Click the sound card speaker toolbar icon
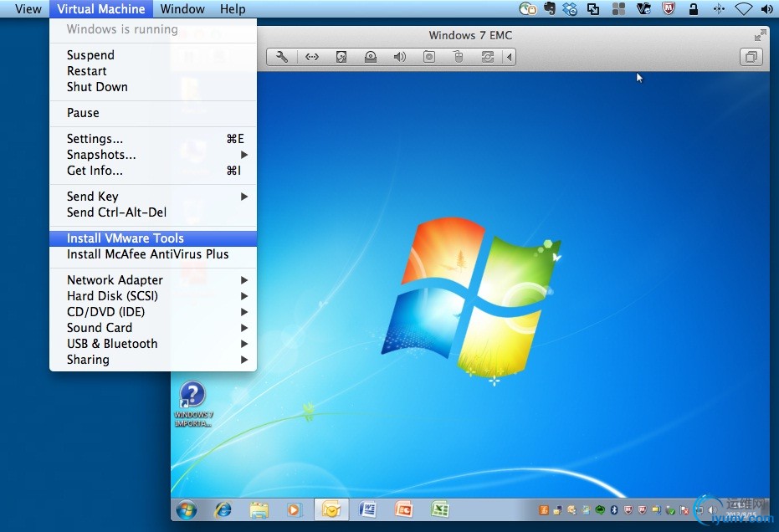The width and height of the screenshot is (779, 532). click(x=400, y=57)
